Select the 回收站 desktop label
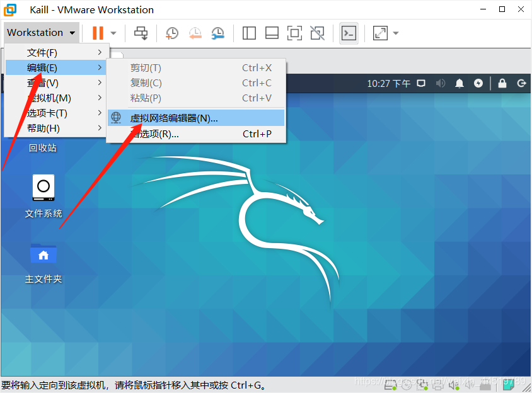This screenshot has width=532, height=393. [x=43, y=148]
